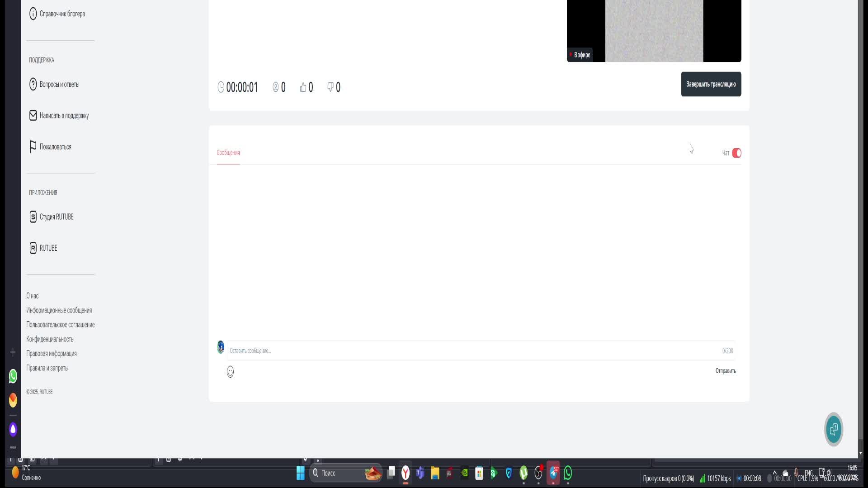This screenshot has height=488, width=868.
Task: Open the Сообщения tab
Action: (x=228, y=153)
